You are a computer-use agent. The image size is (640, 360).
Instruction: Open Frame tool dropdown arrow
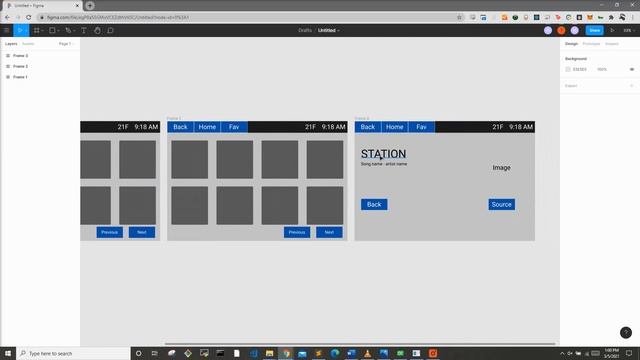pos(42,31)
